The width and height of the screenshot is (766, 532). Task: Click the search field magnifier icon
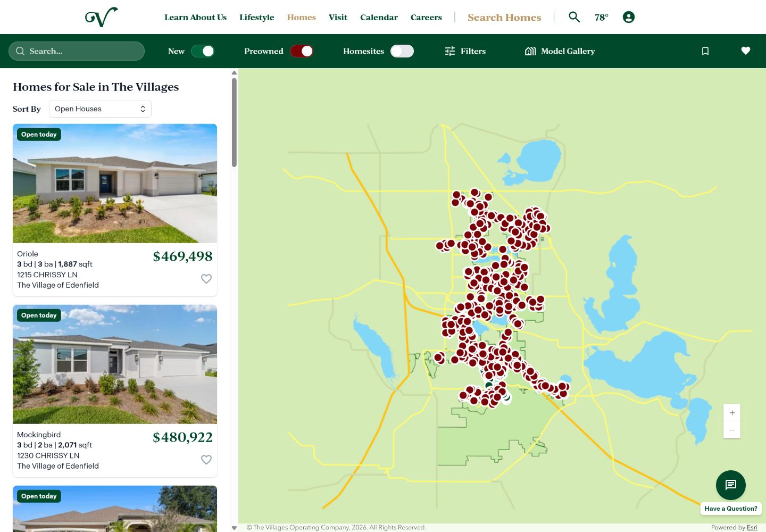pyautogui.click(x=20, y=51)
